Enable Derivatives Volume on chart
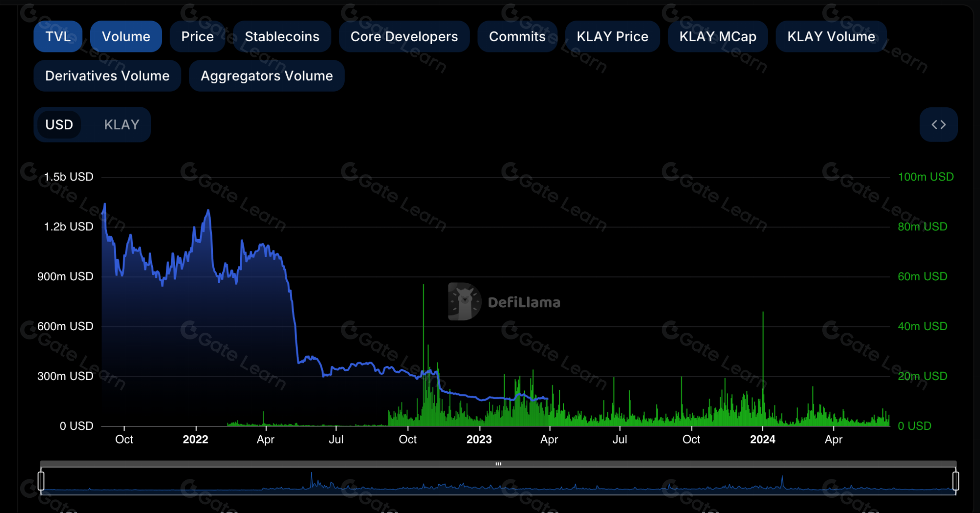This screenshot has width=980, height=513. point(107,76)
